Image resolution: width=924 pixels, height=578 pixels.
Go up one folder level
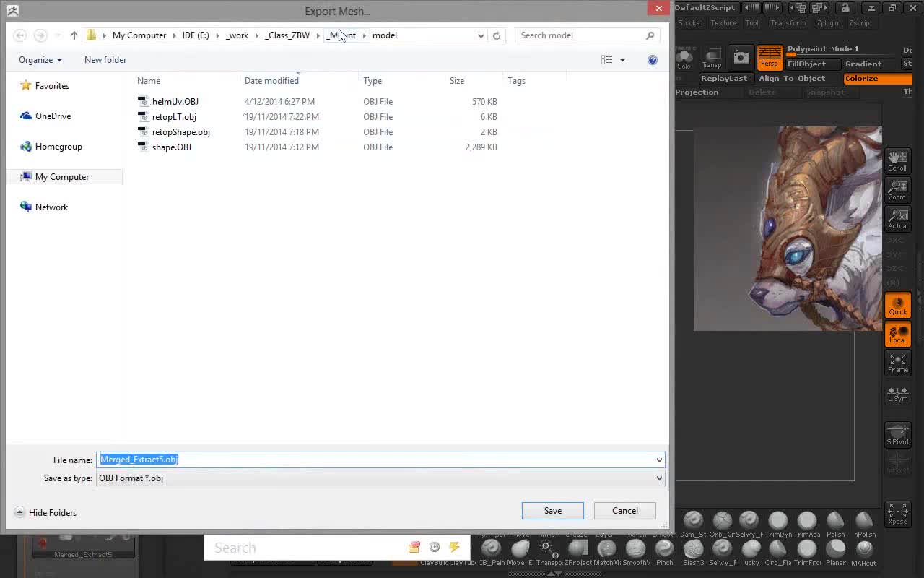tap(74, 35)
